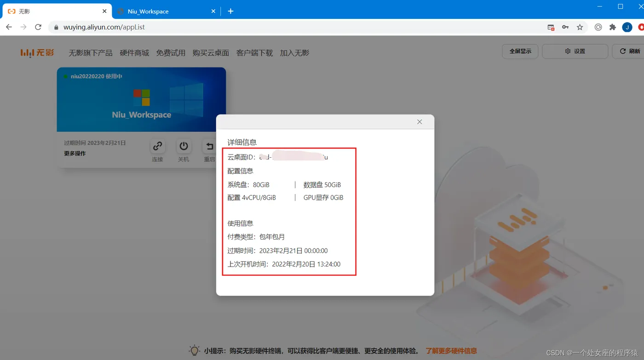
Task: Open 免费试用 menu item
Action: click(171, 53)
